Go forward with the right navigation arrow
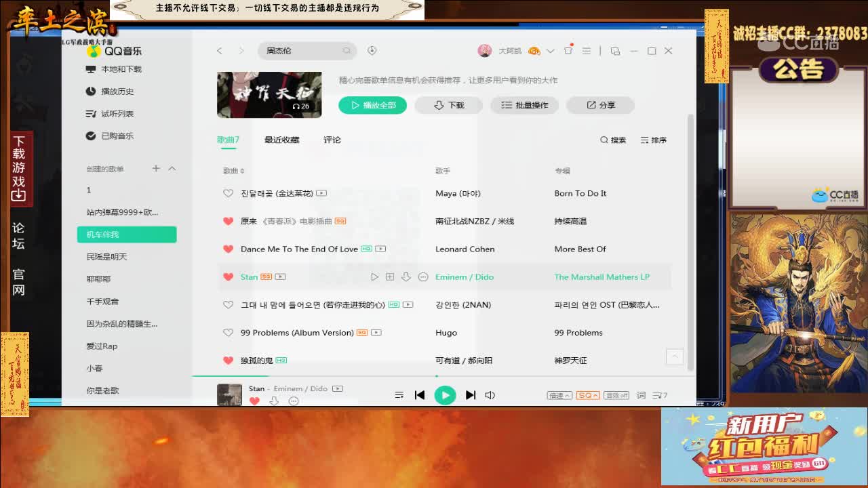 (x=241, y=51)
